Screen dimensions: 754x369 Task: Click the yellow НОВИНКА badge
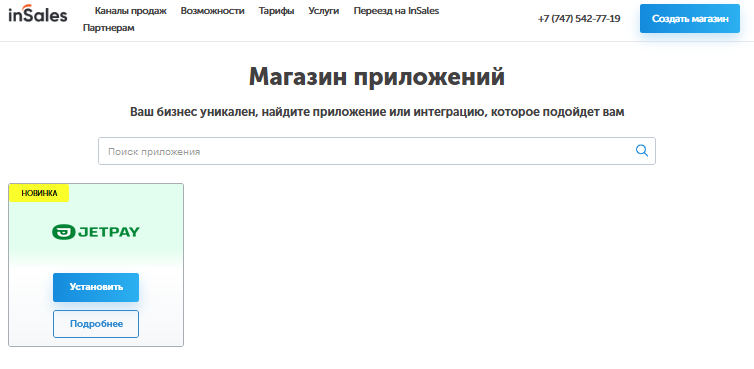39,193
